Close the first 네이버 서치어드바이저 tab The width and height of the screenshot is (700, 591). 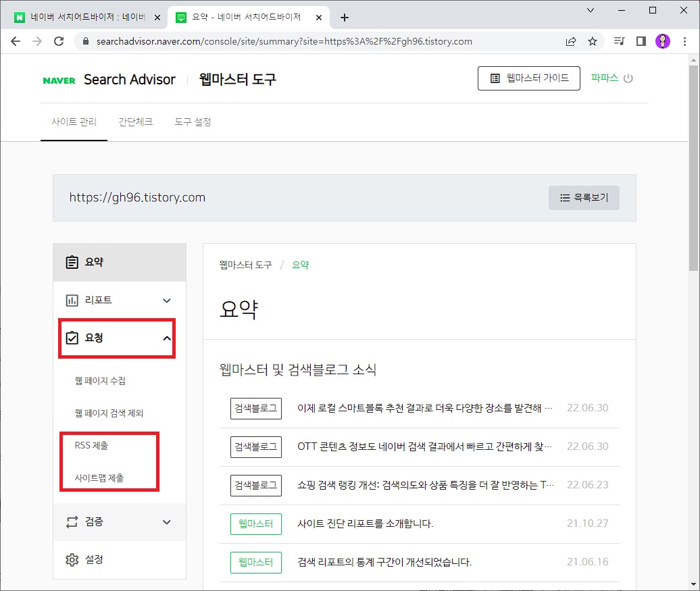(157, 18)
